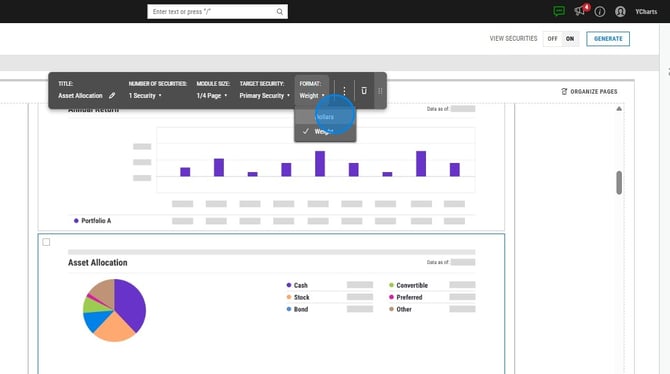Open the user account profile icon
670x374 pixels.
[x=620, y=12]
